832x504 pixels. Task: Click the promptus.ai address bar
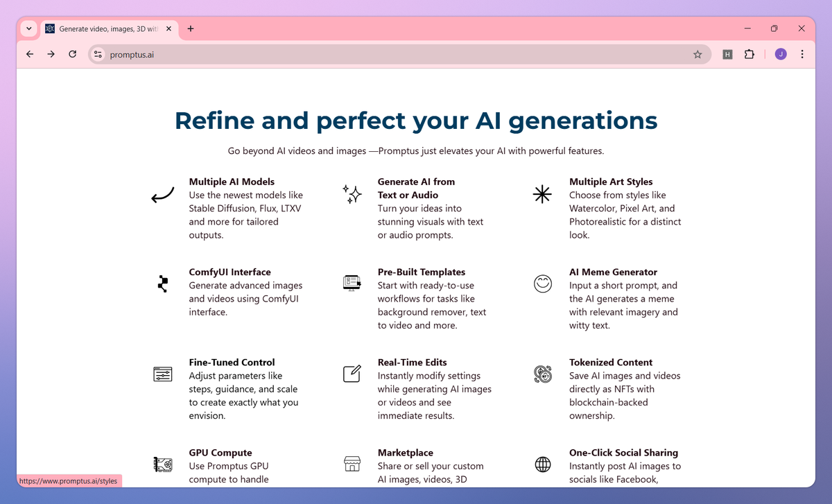[399, 54]
